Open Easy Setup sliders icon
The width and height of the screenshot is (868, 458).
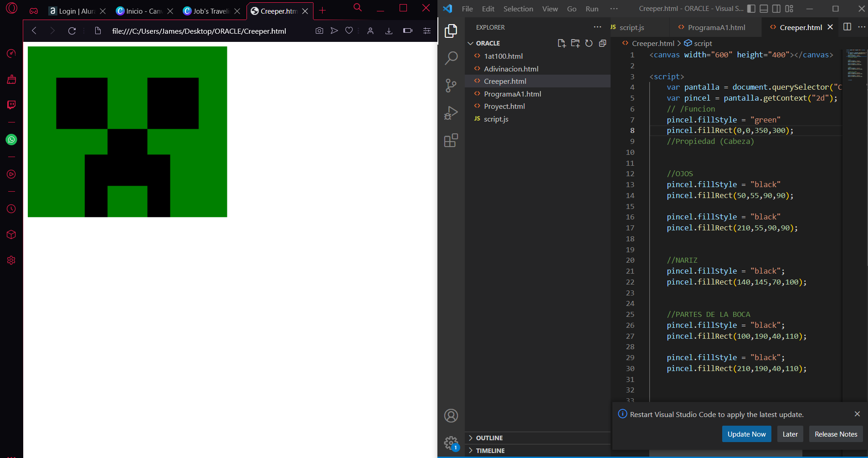tap(427, 31)
